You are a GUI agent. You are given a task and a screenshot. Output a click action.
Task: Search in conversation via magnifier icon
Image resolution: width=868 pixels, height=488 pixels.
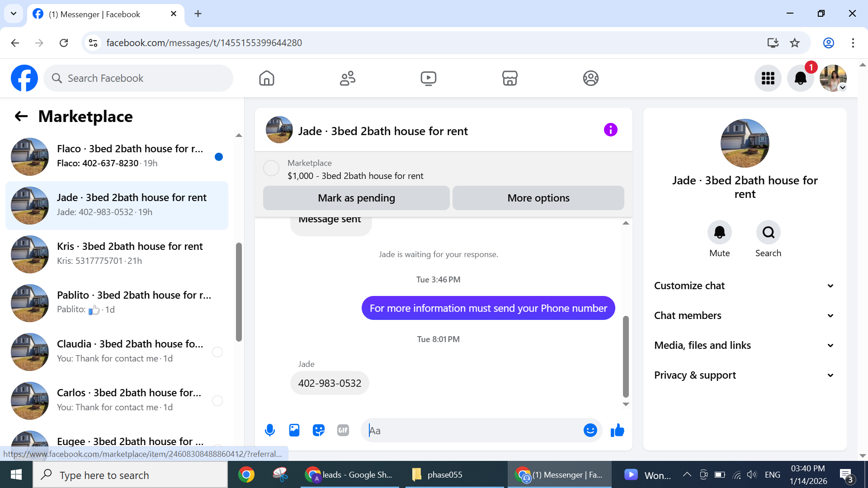[x=768, y=232]
